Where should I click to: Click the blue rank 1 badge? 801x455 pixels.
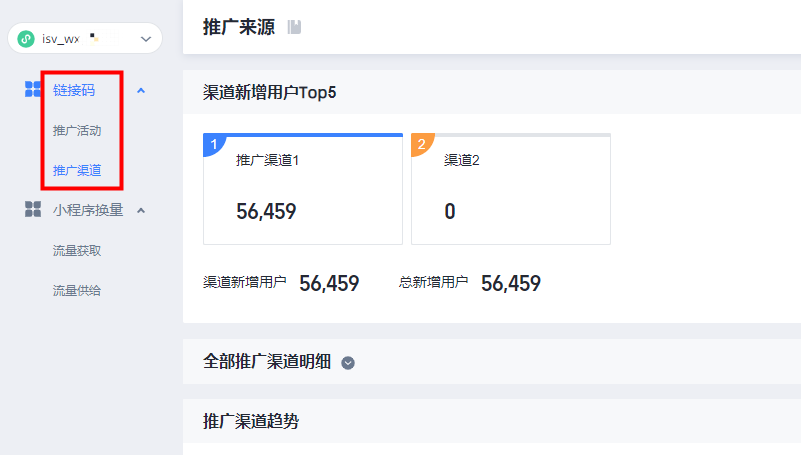coord(213,145)
